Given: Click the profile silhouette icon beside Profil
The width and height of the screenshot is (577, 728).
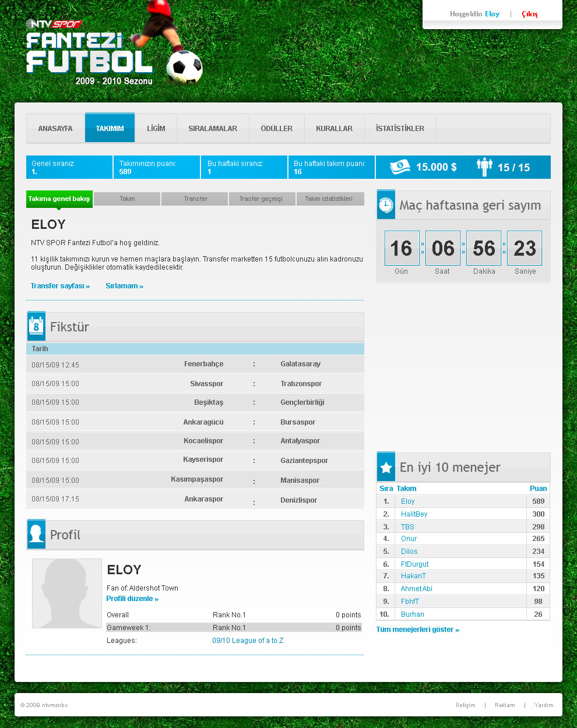Looking at the screenshot, I should click(x=36, y=535).
